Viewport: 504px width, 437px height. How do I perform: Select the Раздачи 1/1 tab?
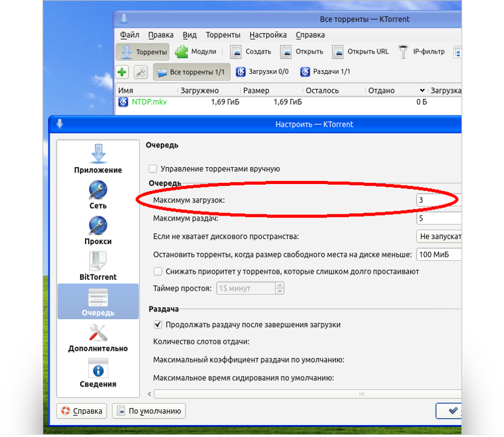325,71
